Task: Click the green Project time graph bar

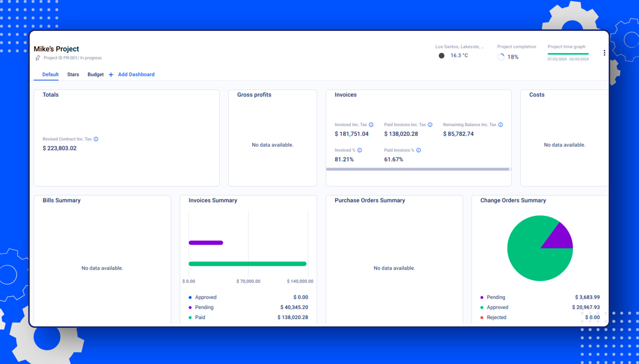Action: 568,54
